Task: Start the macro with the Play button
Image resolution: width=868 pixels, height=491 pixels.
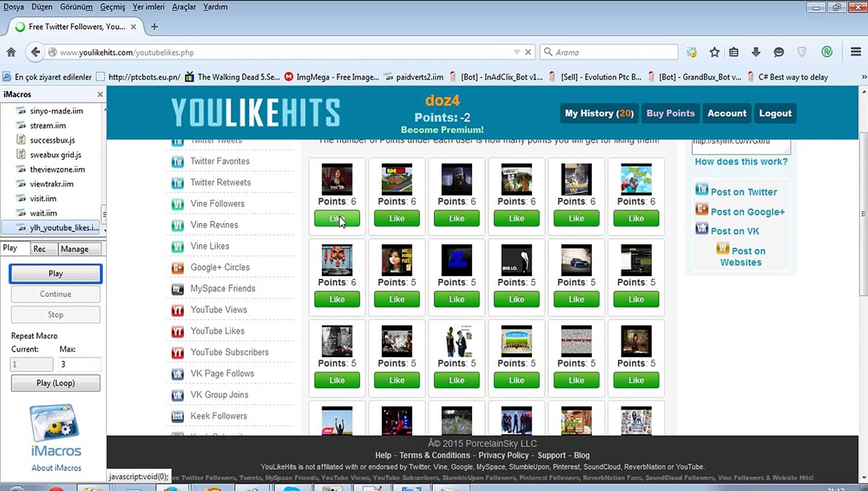Action: (55, 274)
